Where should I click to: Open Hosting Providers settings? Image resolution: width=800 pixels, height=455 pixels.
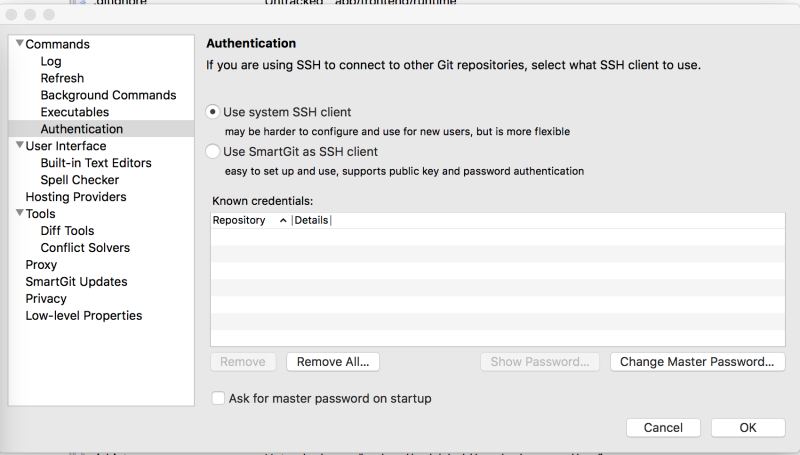[76, 197]
